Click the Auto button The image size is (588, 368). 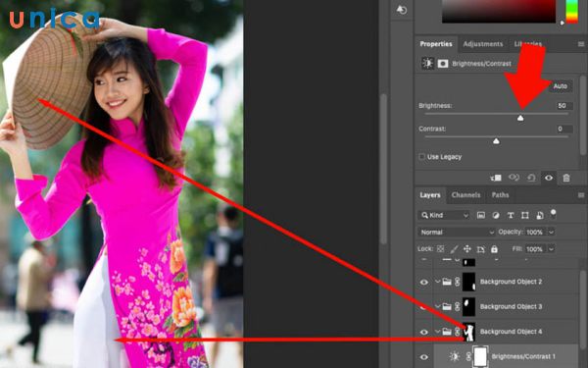561,86
